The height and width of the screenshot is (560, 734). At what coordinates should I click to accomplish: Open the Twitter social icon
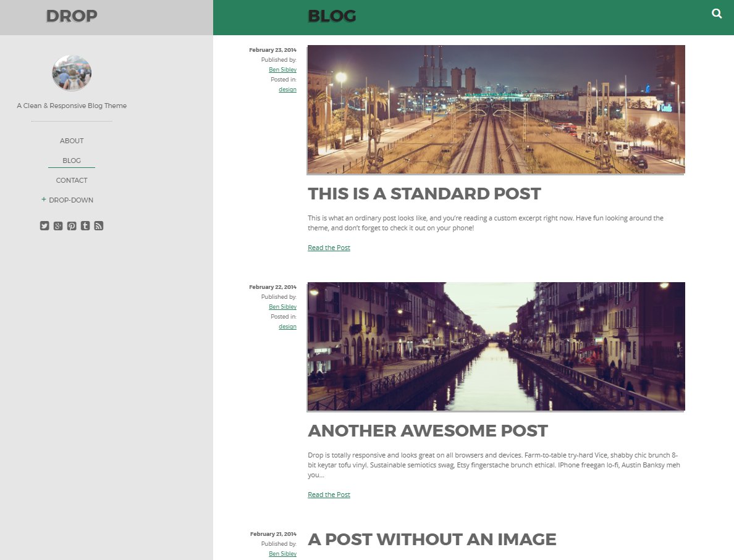click(44, 226)
